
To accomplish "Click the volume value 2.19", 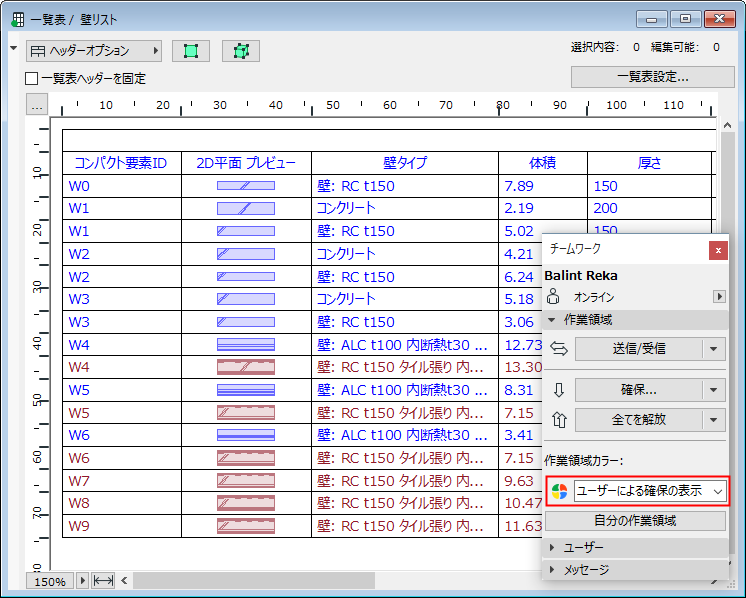I will coord(519,208).
